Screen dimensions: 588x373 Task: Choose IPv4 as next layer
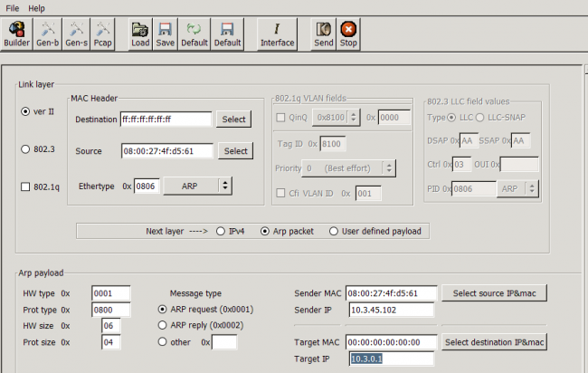[x=221, y=231]
